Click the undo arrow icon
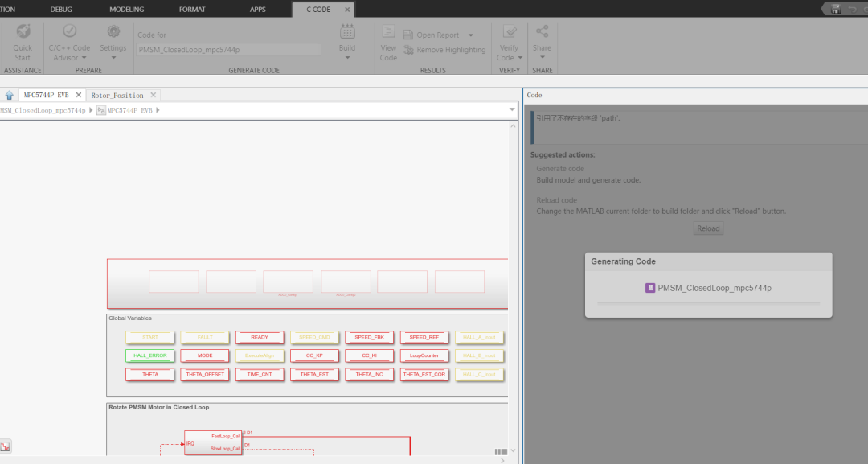 [853, 9]
